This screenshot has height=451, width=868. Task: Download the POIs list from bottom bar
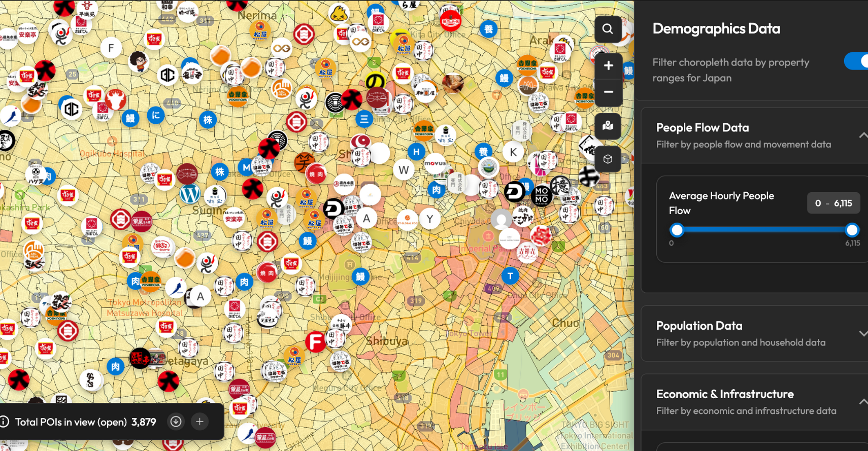coord(176,422)
